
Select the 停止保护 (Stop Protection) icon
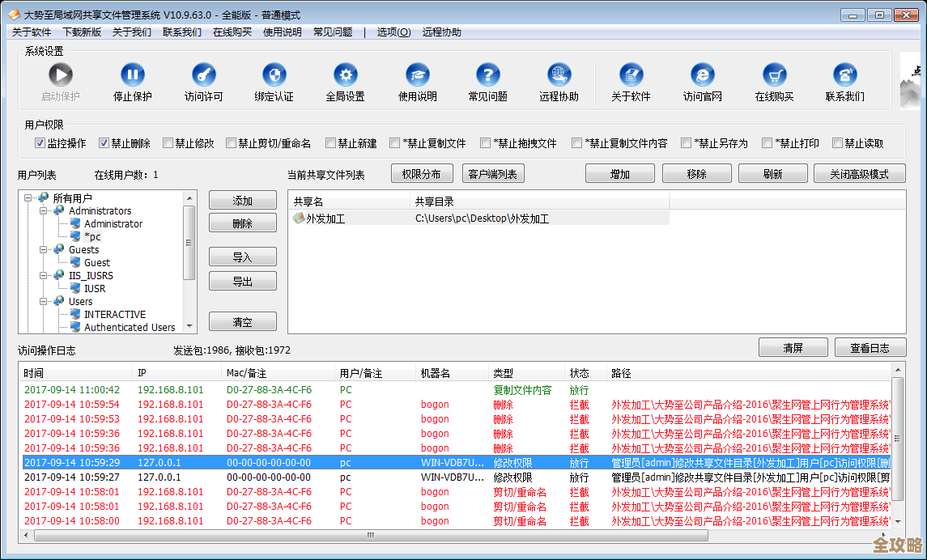(x=131, y=81)
